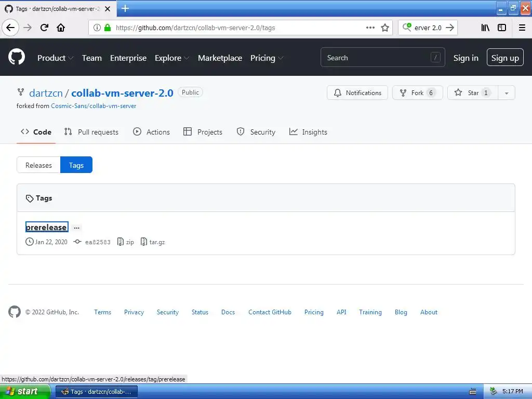
Task: Select the Releases toggle button
Action: pos(38,165)
